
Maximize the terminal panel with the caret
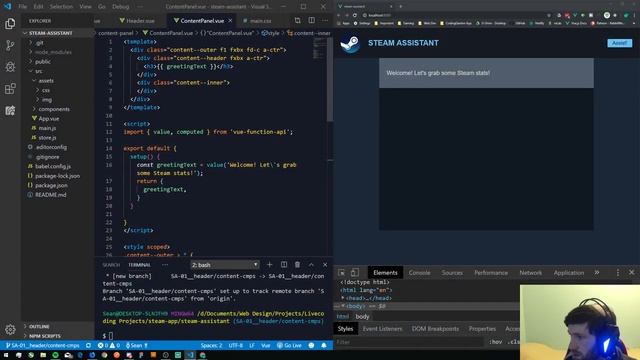(x=311, y=264)
